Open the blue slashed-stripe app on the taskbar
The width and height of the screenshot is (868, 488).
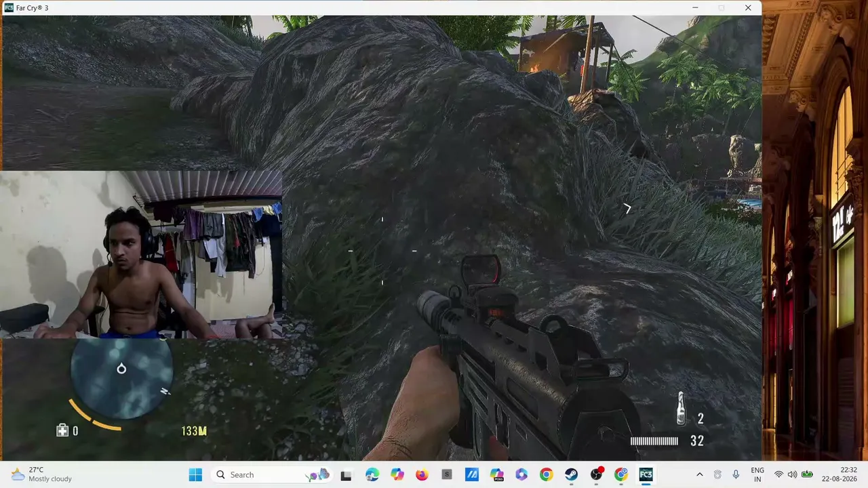pyautogui.click(x=472, y=474)
